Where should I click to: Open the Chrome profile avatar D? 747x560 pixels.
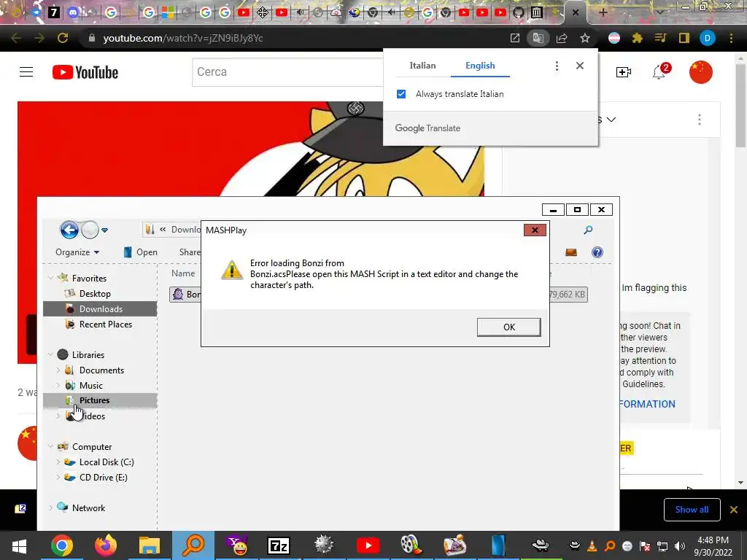pyautogui.click(x=708, y=38)
